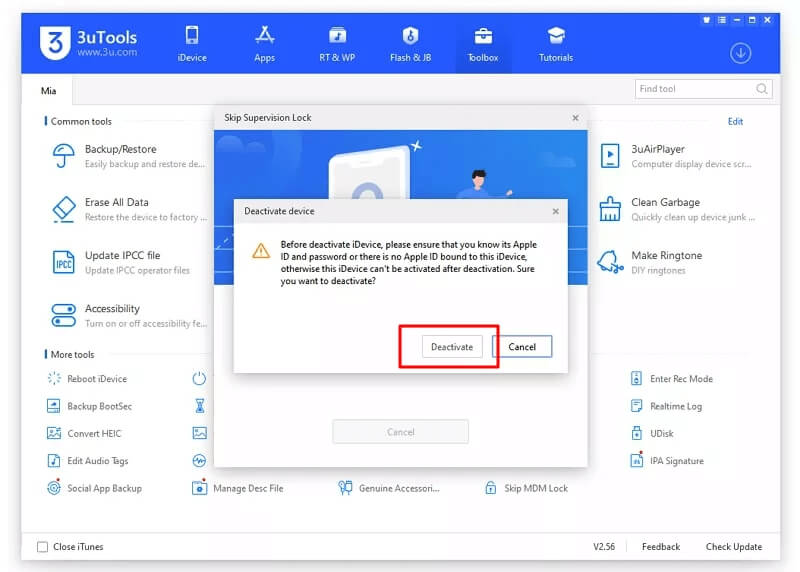Viewport: 800px width, 572px height.
Task: Click the power icon beside Reboot iDevice
Action: point(199,378)
